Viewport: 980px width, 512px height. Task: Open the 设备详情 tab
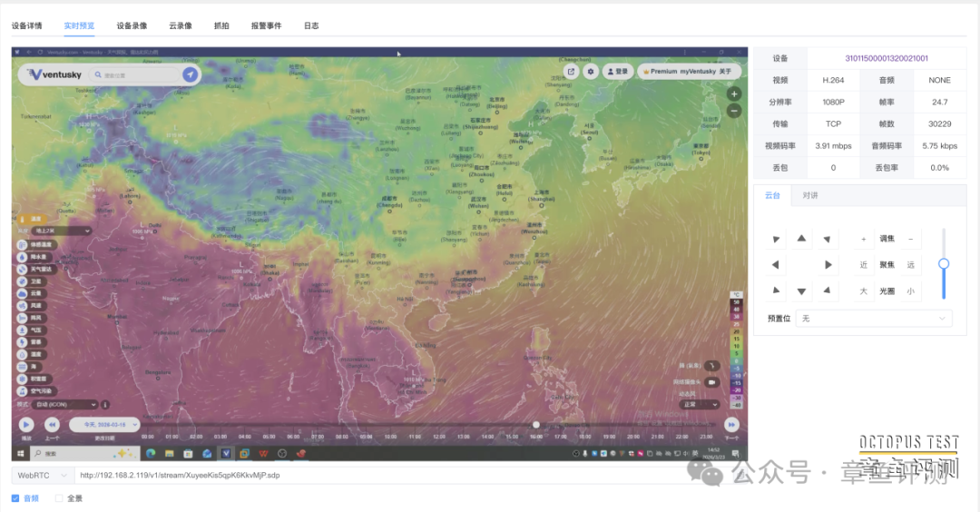(x=27, y=25)
